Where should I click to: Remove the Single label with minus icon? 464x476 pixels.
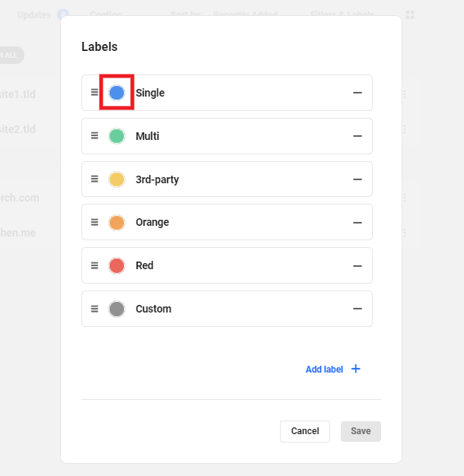(357, 93)
